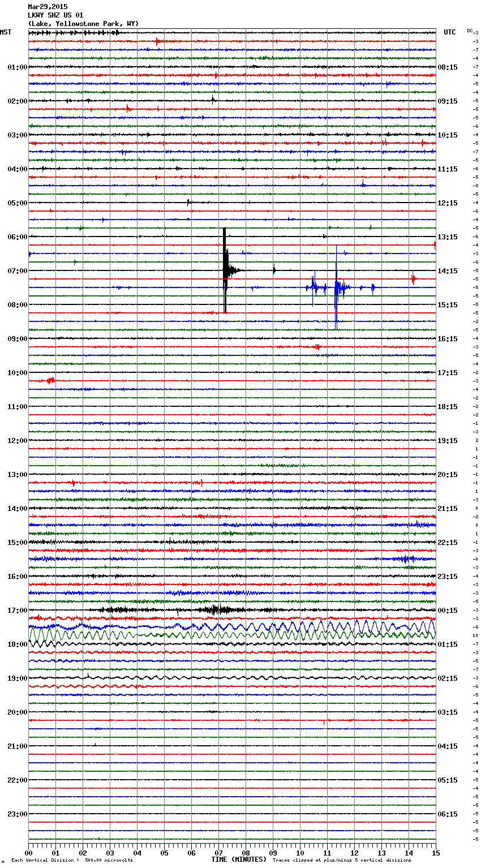Screen dimensions: 481x868
Task: Click the date header Mar29,2015
Action: [48, 7]
